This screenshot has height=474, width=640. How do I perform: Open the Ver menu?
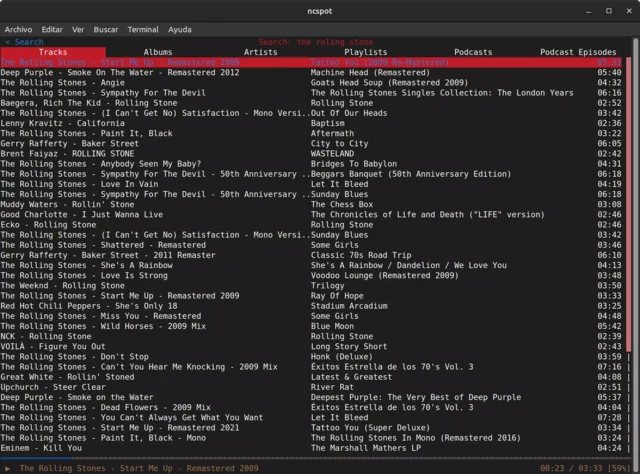click(78, 29)
